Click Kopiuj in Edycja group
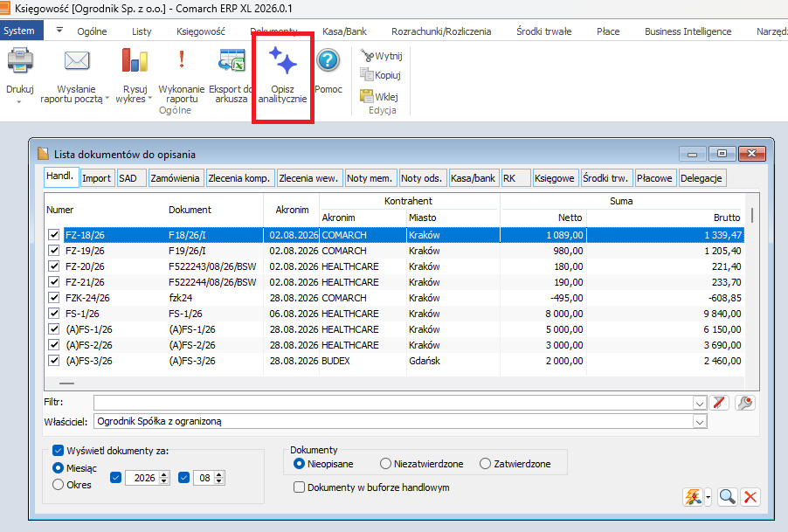 tap(380, 75)
